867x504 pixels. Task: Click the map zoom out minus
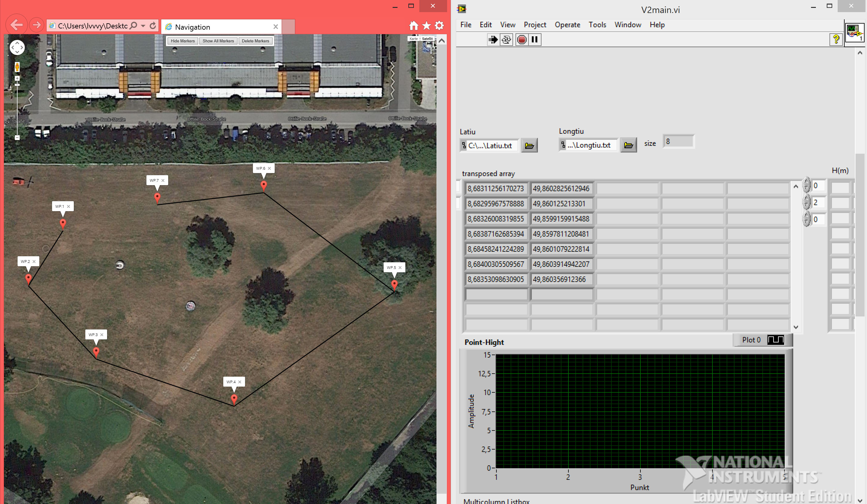click(17, 138)
